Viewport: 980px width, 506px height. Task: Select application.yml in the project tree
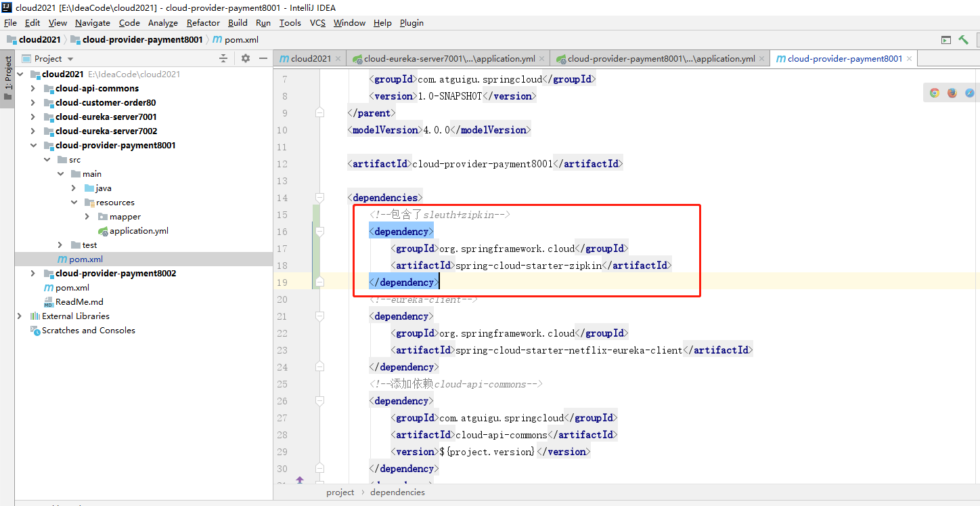[x=139, y=231]
